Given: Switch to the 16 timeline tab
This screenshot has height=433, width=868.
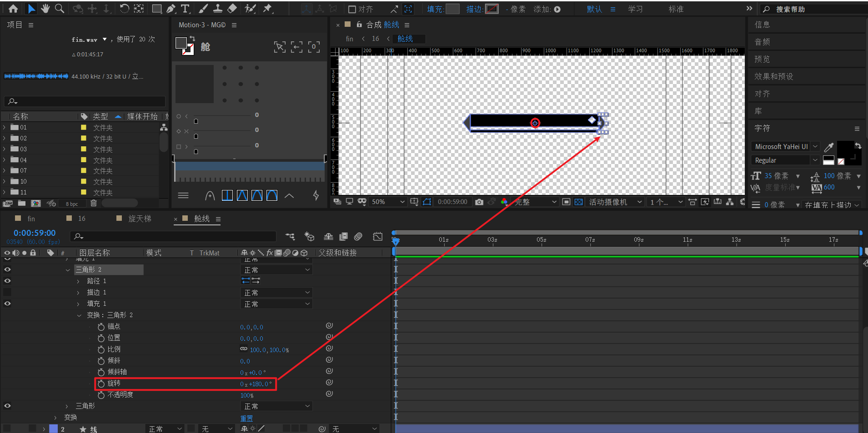Looking at the screenshot, I should [82, 219].
